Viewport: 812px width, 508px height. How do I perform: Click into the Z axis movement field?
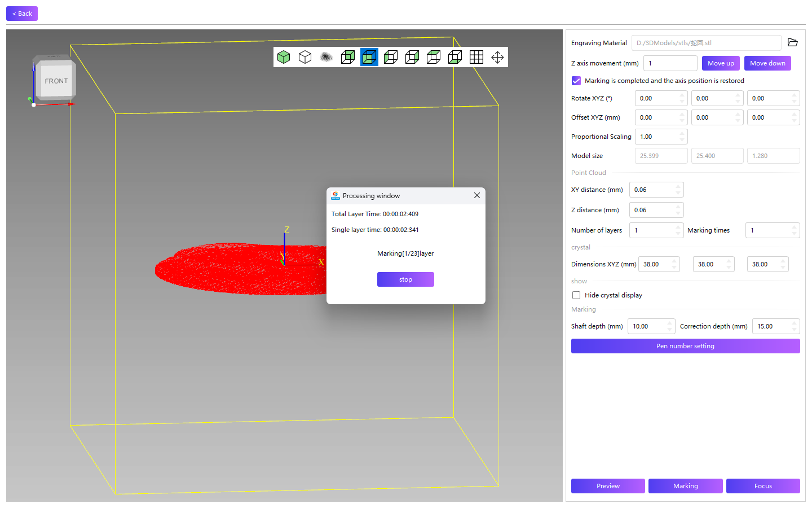(670, 63)
